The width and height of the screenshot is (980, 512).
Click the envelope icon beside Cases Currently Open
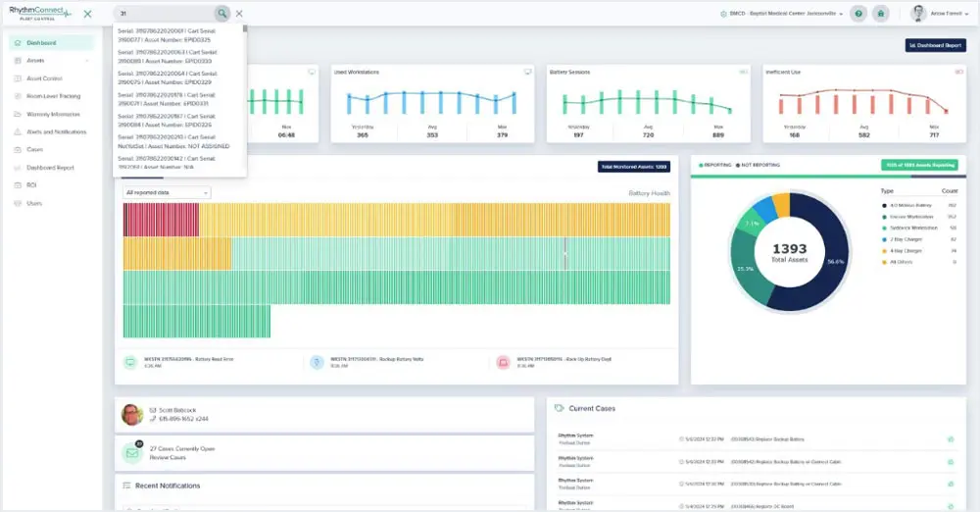(132, 453)
